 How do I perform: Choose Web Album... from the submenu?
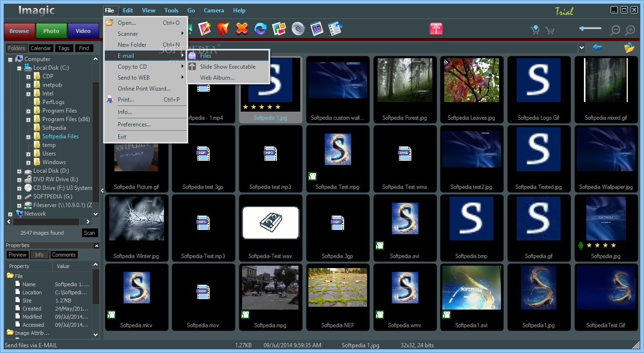pyautogui.click(x=228, y=78)
